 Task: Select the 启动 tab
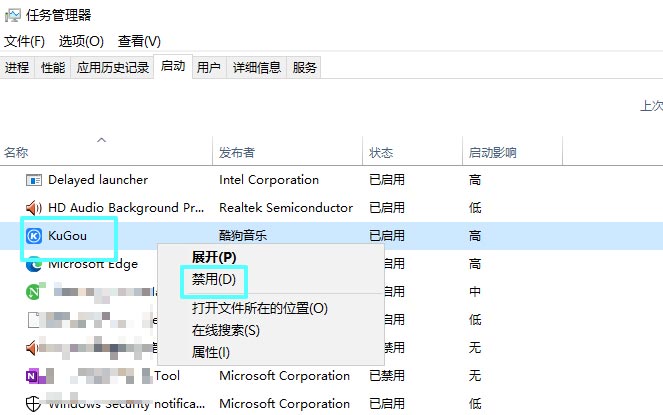(173, 66)
